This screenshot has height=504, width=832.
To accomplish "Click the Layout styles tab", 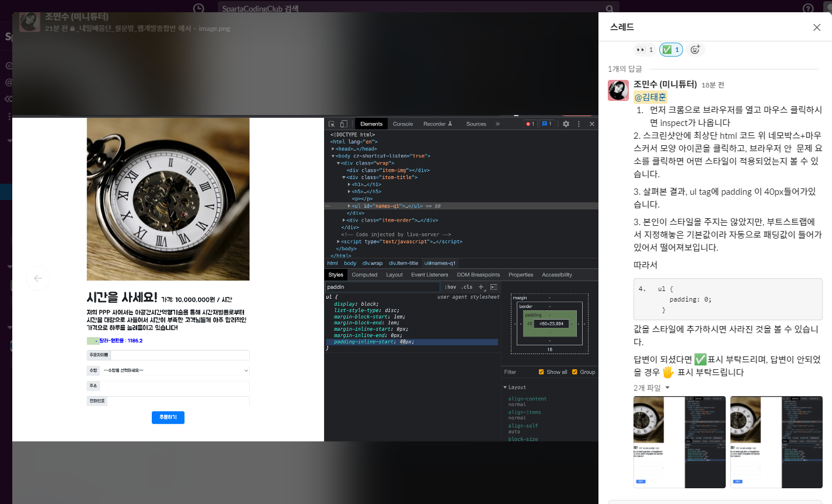I will pos(394,275).
